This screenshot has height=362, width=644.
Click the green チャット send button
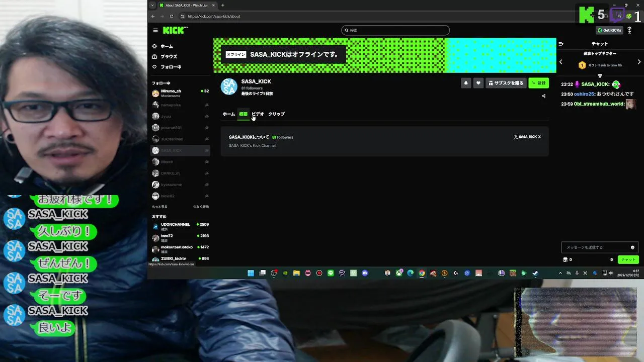pyautogui.click(x=628, y=259)
